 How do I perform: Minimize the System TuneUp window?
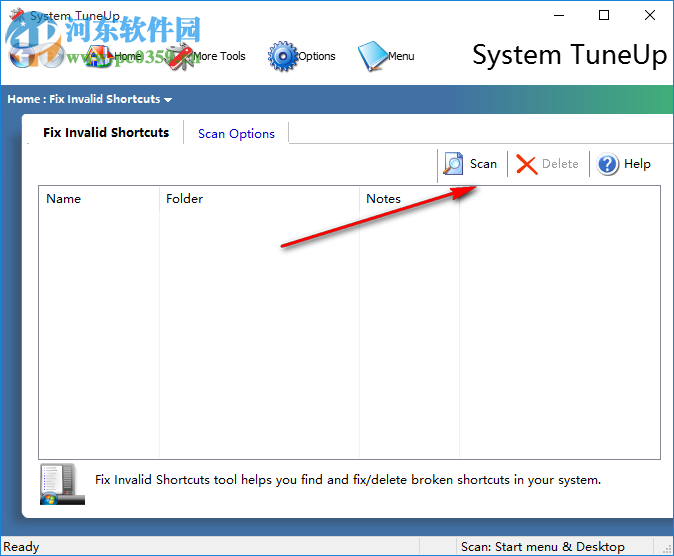[x=559, y=15]
